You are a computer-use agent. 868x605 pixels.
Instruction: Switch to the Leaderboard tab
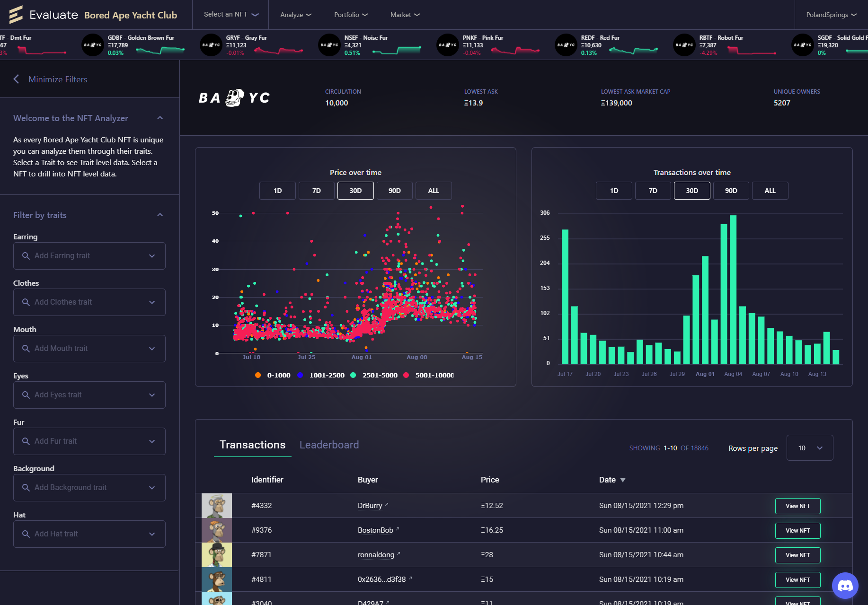click(329, 445)
